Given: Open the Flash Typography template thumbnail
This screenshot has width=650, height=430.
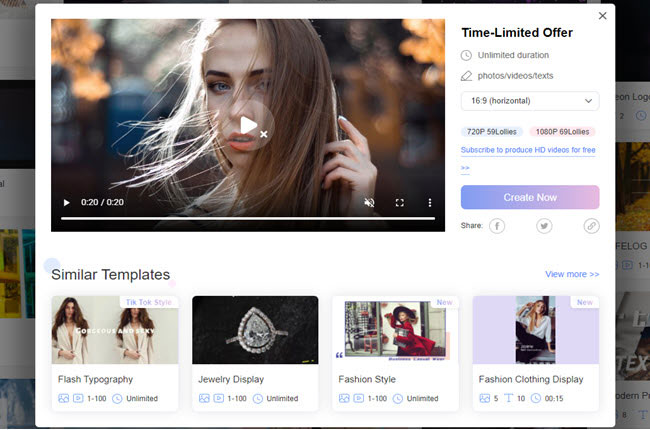Looking at the screenshot, I should (x=115, y=330).
